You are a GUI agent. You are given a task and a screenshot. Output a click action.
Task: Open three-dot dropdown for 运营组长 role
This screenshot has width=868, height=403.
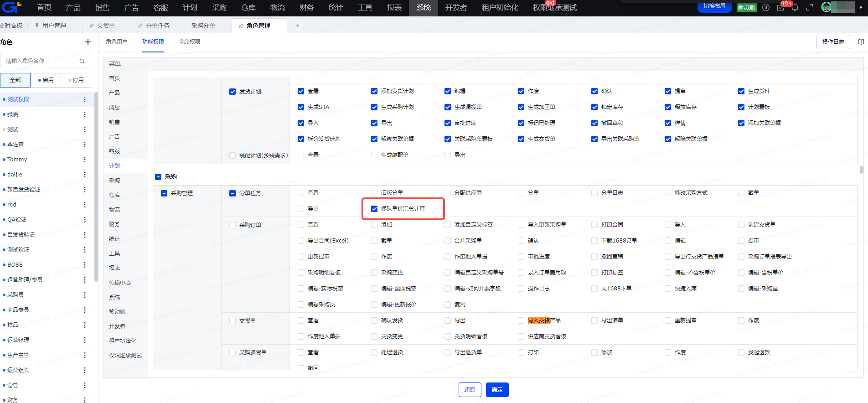pos(85,370)
